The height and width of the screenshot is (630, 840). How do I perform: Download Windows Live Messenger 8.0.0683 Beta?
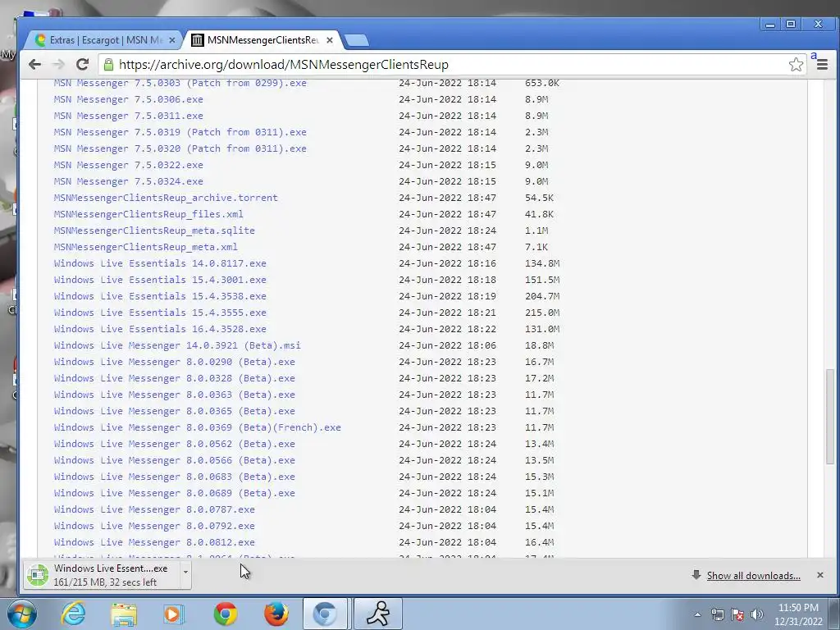[175, 477]
